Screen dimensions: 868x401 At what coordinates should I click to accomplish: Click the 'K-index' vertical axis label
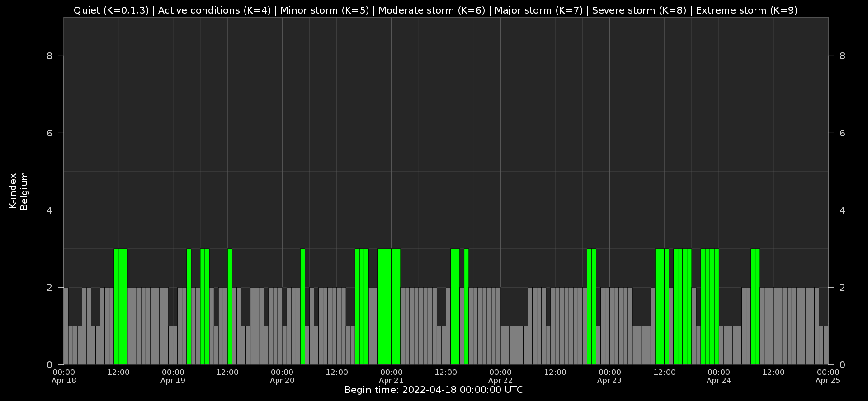click(x=13, y=191)
